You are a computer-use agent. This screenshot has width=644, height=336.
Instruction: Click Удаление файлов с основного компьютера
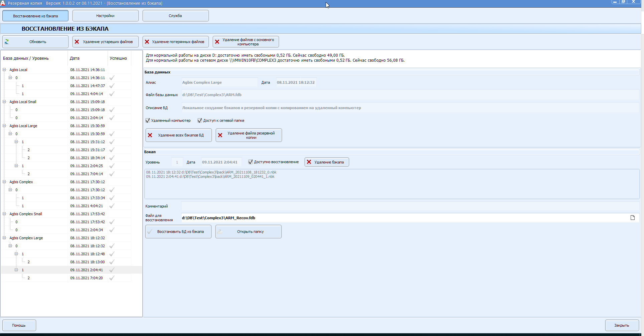tap(246, 42)
